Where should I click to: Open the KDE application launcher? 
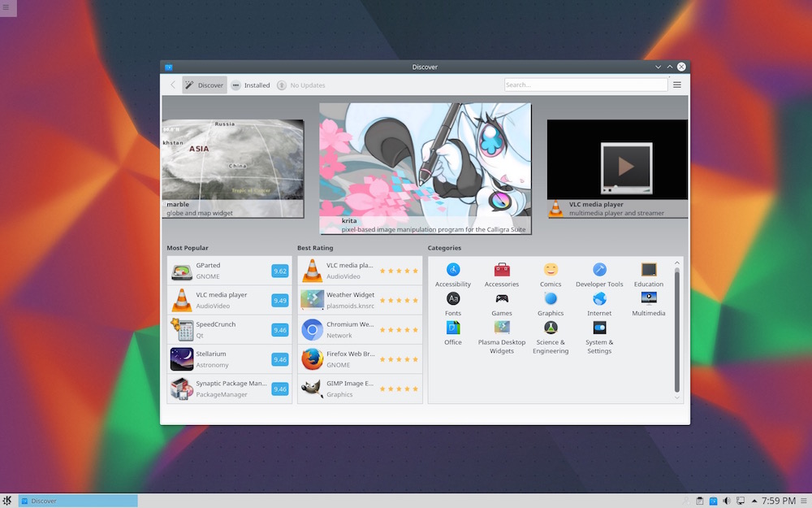point(7,501)
